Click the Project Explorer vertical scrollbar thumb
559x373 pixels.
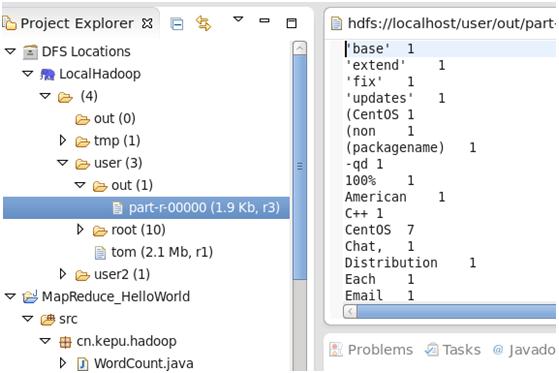299,166
